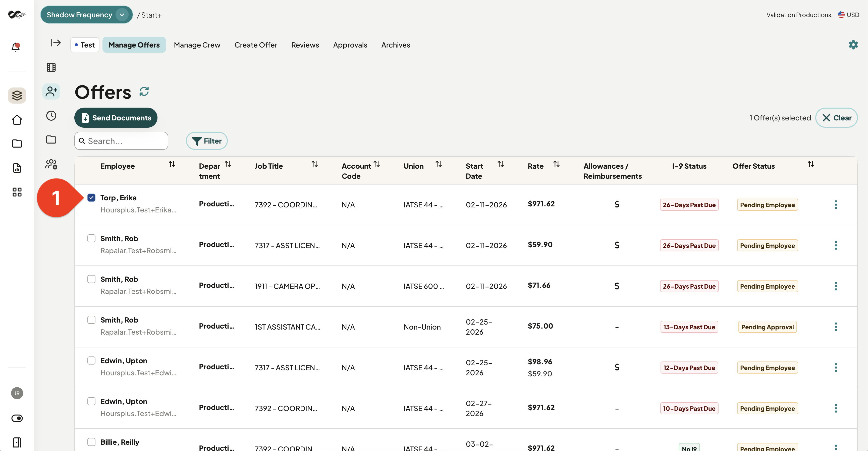Sort by the Employee column arrows
This screenshot has width=868, height=451.
coord(172,164)
